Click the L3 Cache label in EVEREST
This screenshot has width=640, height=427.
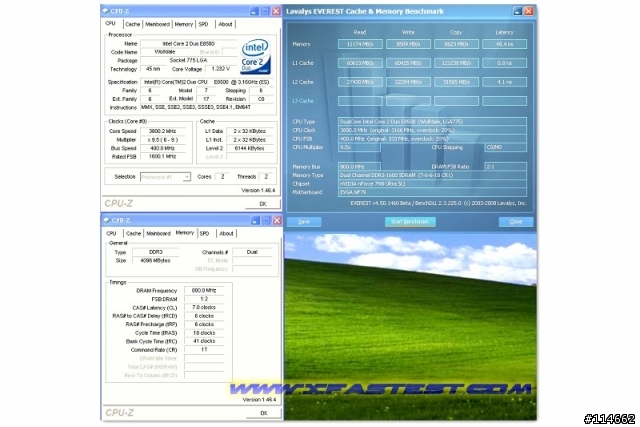pos(303,101)
